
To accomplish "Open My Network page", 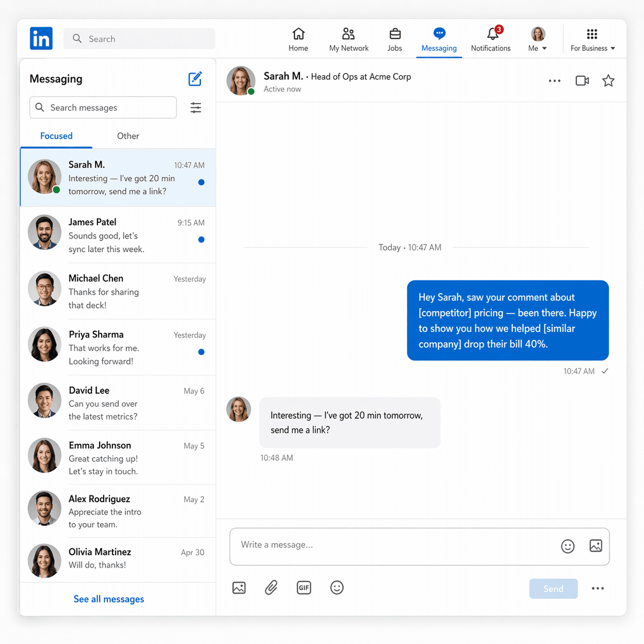I will [349, 40].
